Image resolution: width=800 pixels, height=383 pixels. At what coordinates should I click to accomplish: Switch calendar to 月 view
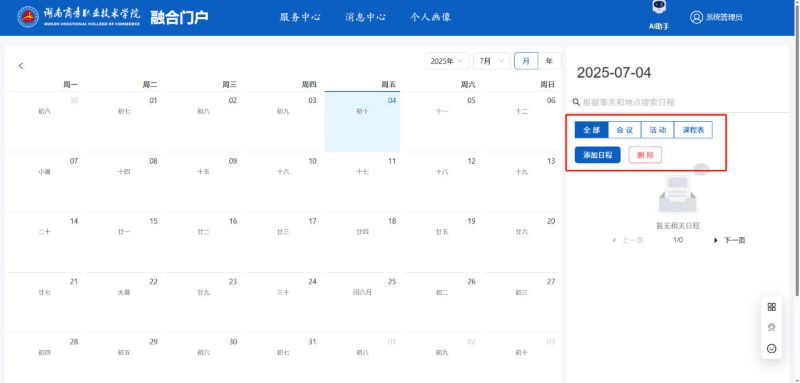(526, 61)
